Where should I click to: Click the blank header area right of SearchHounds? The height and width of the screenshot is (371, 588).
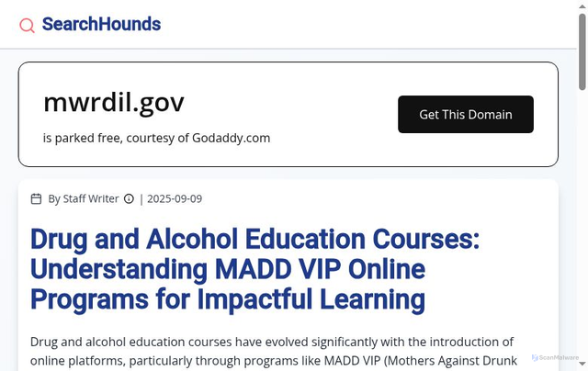click(367, 25)
